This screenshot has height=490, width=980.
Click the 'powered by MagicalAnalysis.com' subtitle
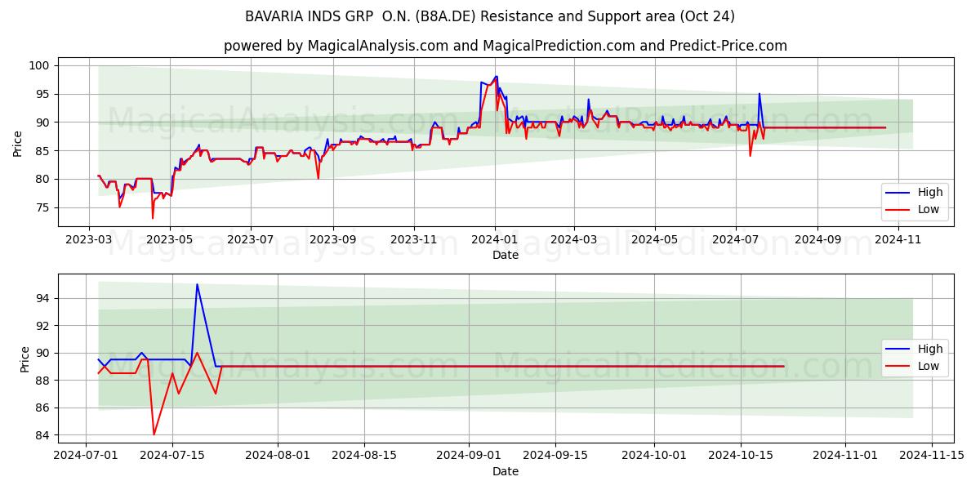pos(506,46)
